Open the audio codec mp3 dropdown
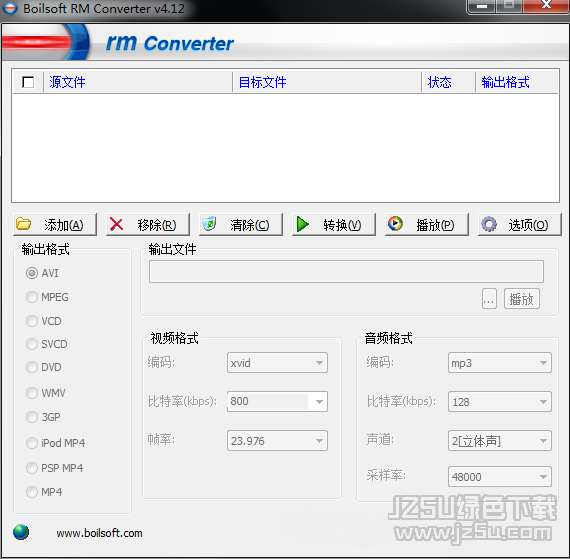570x559 pixels. point(500,363)
